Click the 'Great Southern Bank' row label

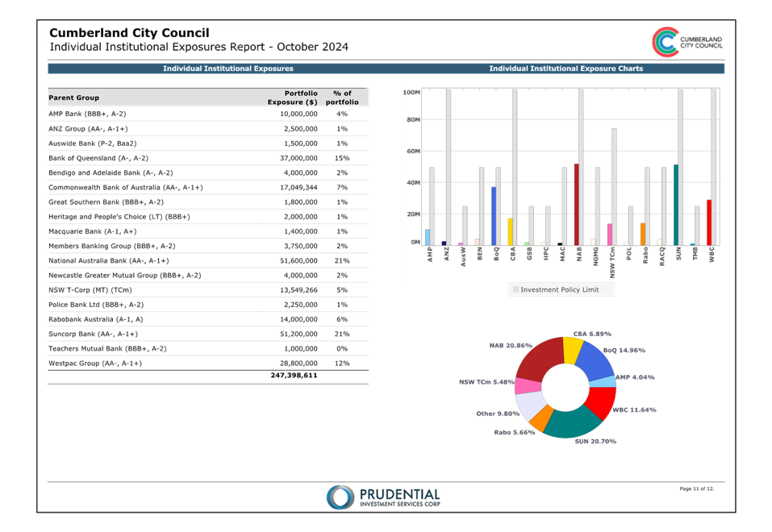point(106,202)
